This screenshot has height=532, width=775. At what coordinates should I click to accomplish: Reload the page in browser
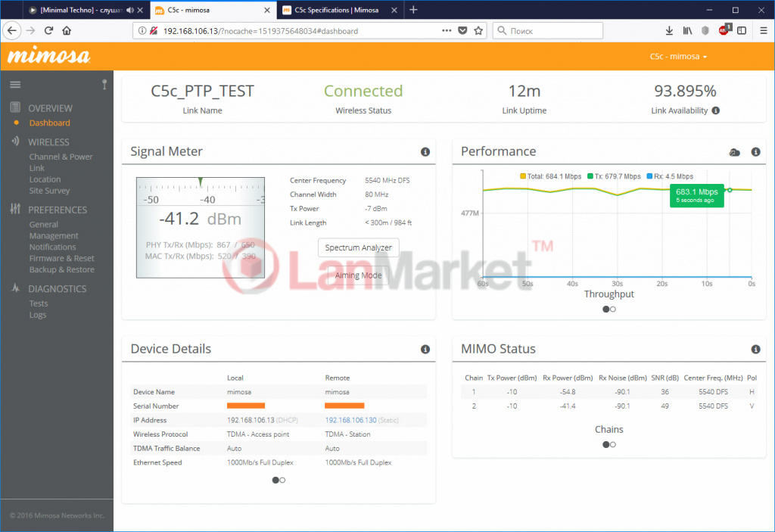coord(48,31)
